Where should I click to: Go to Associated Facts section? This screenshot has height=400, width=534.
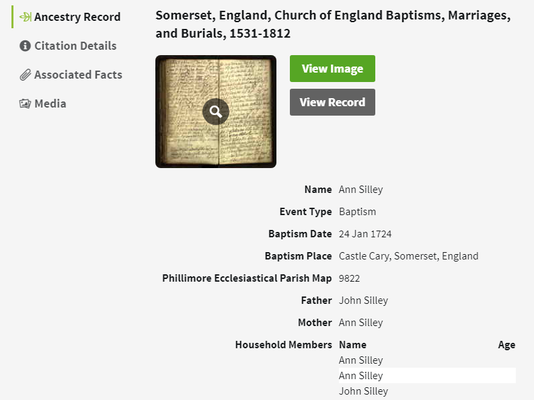pos(71,75)
